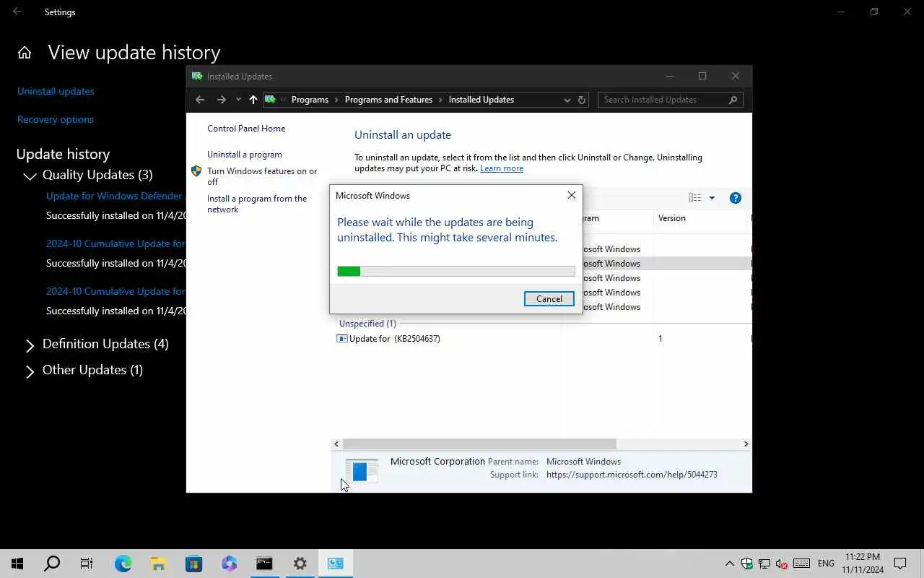Sort by the Version column header

672,218
